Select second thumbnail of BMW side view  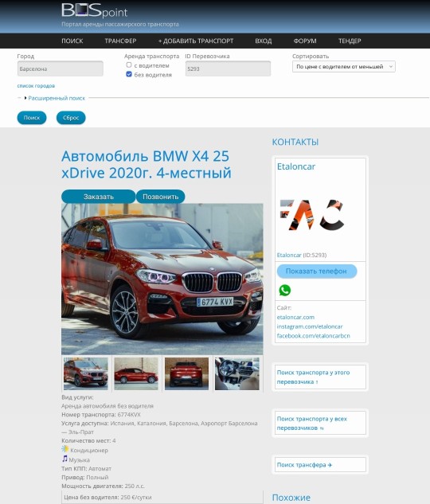136,374
